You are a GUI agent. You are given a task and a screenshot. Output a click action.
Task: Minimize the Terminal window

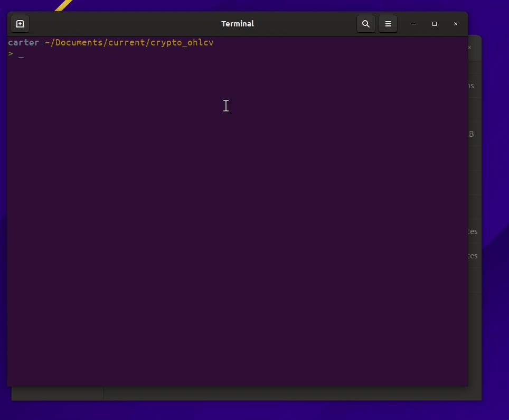413,24
